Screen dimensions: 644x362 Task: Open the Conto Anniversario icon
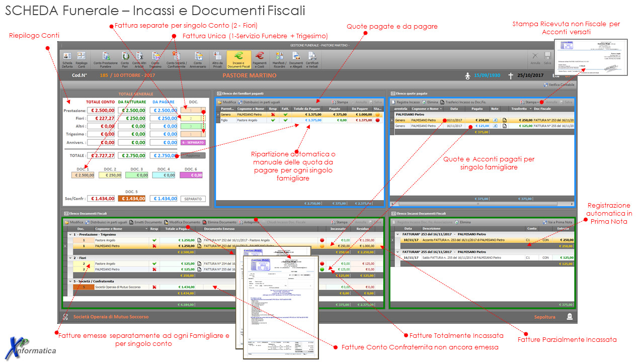point(198,59)
